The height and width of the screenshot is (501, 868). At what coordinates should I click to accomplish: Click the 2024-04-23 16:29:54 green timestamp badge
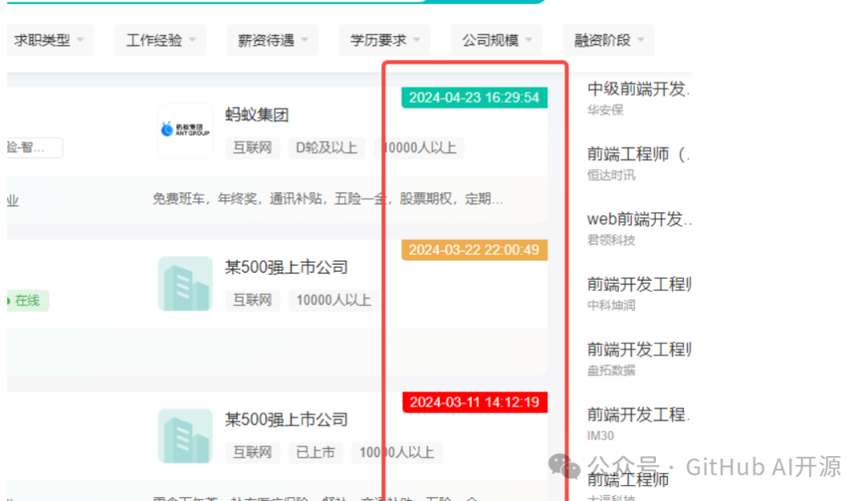point(474,97)
